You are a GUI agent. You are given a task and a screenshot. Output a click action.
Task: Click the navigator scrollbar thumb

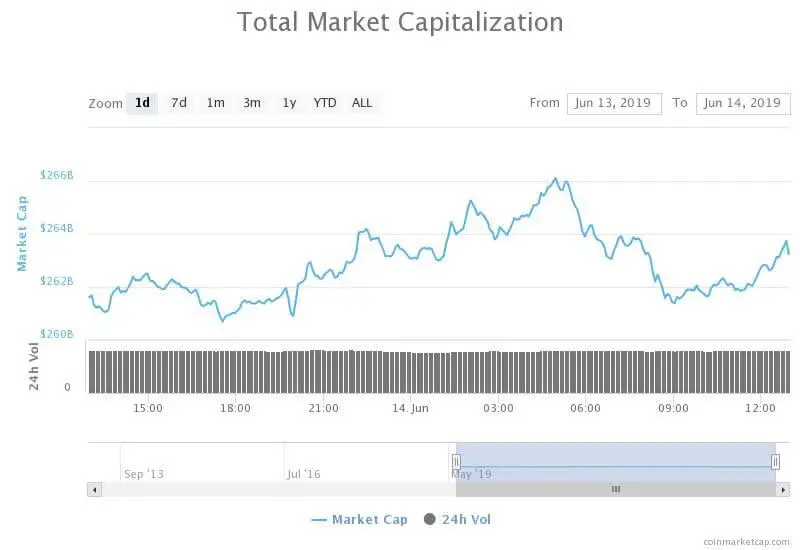(x=616, y=489)
